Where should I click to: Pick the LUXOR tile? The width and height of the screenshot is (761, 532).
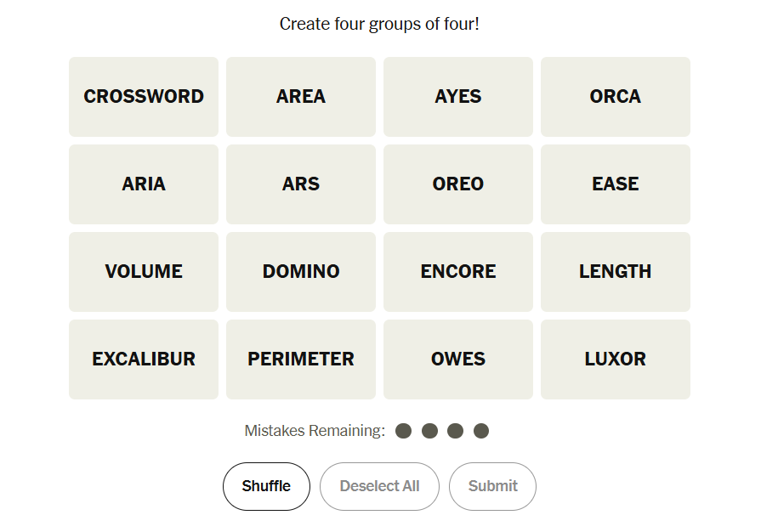click(616, 359)
